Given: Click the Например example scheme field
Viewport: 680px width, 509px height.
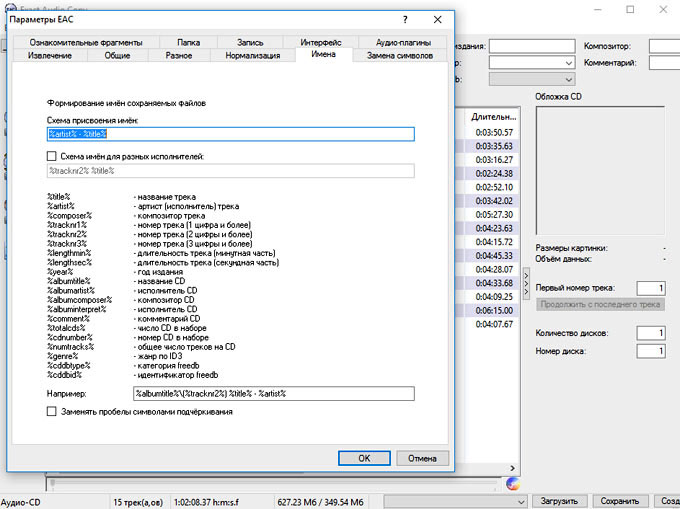Looking at the screenshot, I should pyautogui.click(x=273, y=394).
